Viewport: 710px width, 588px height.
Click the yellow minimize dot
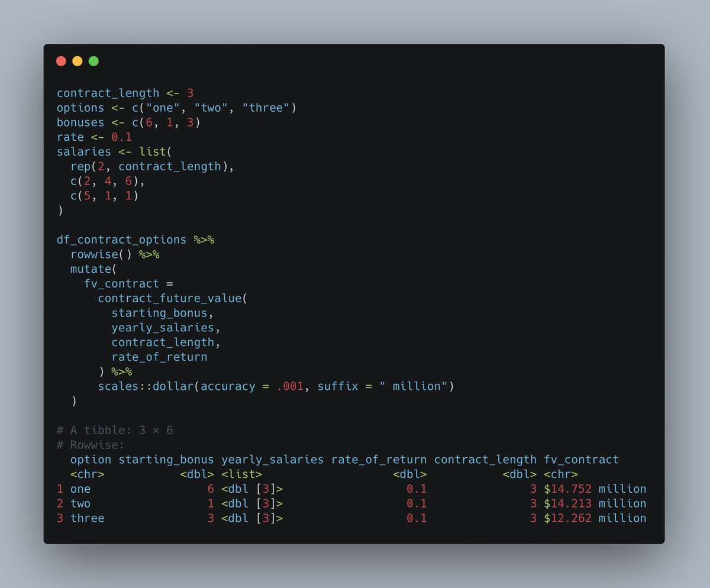(x=78, y=61)
